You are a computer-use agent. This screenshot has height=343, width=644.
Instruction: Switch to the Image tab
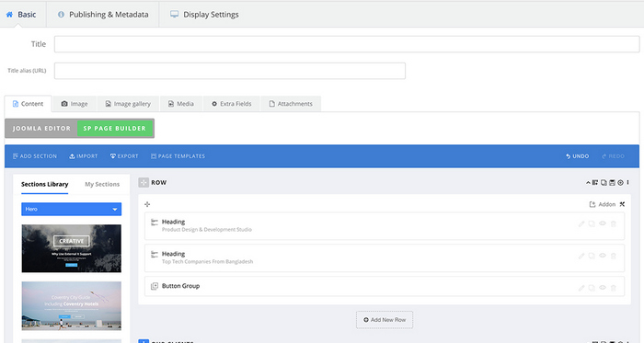[x=75, y=104]
